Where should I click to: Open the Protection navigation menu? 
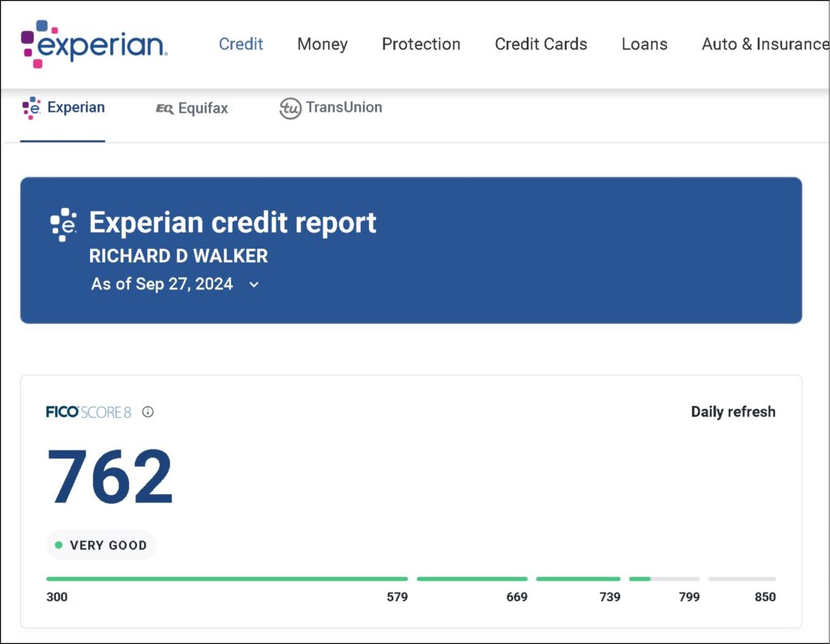(421, 44)
